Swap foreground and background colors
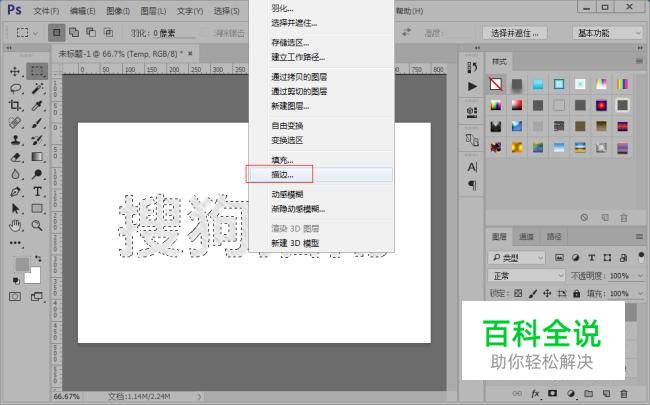 pyautogui.click(x=38, y=259)
